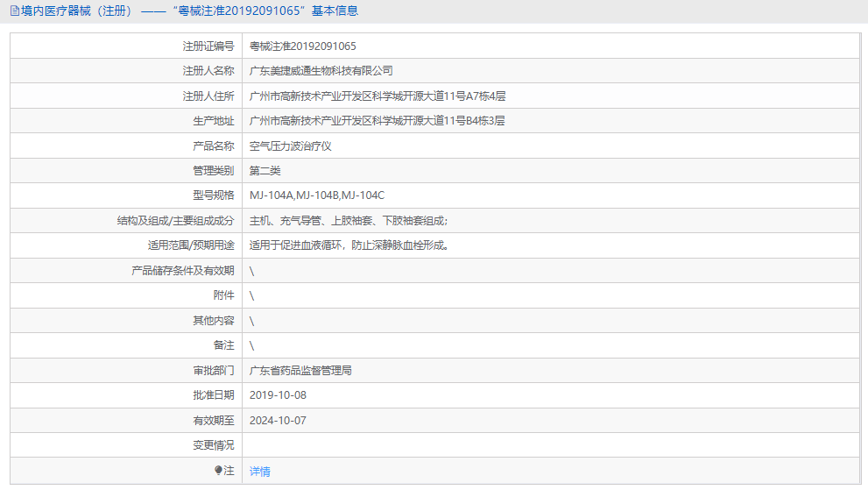The height and width of the screenshot is (490, 868).
Task: Click the 管理类别 label
Action: pyautogui.click(x=213, y=171)
